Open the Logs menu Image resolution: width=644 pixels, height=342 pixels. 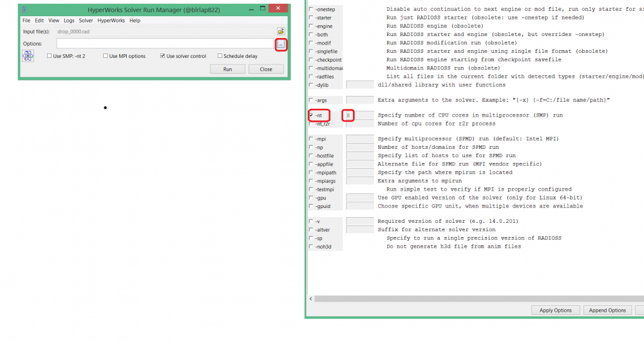(x=69, y=21)
